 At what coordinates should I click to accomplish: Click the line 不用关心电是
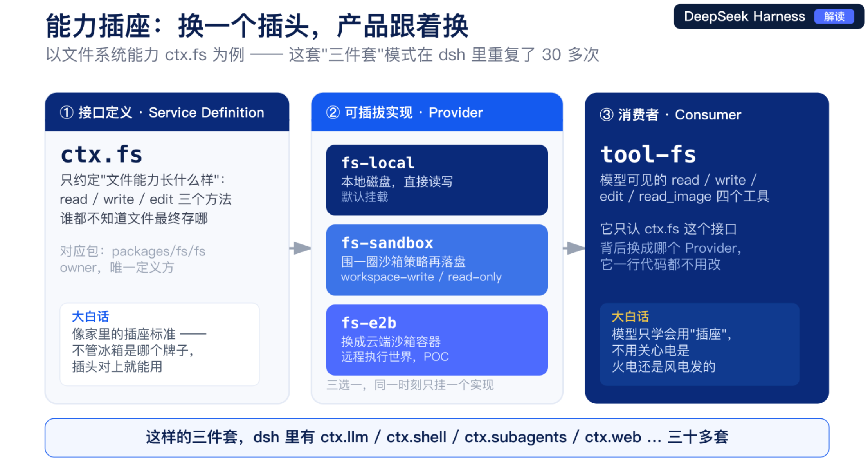coord(650,350)
